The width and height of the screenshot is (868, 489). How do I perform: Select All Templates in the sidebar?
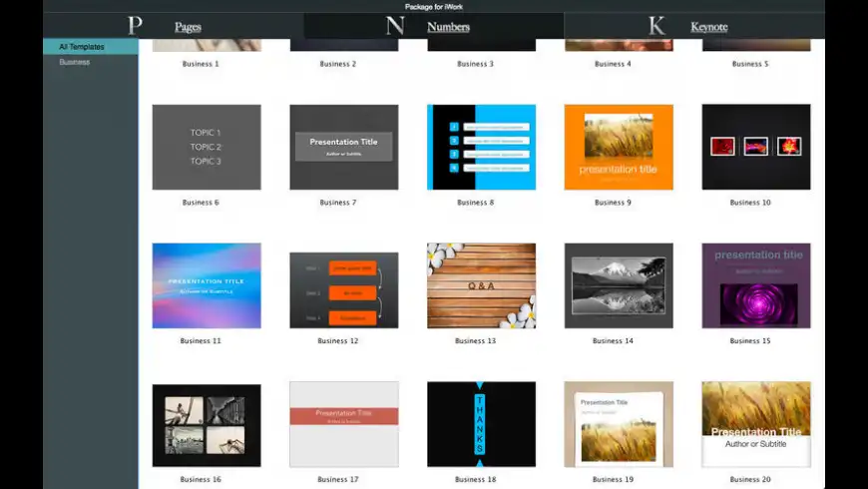(x=82, y=47)
